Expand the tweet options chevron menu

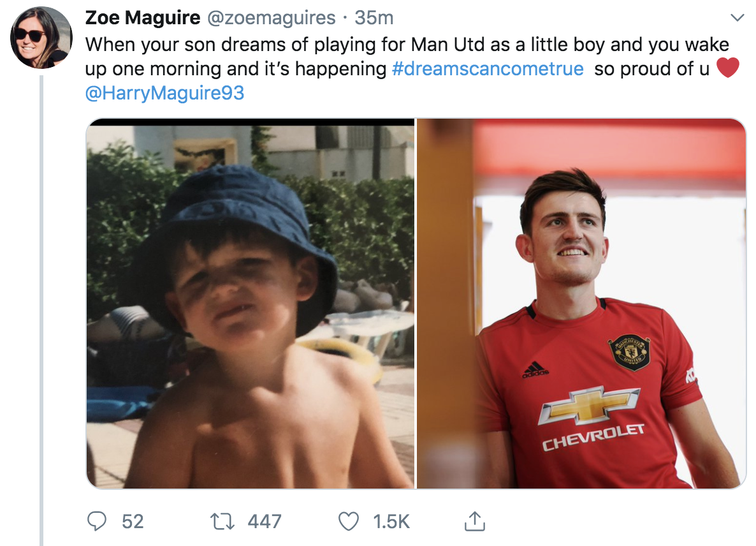coord(737,18)
